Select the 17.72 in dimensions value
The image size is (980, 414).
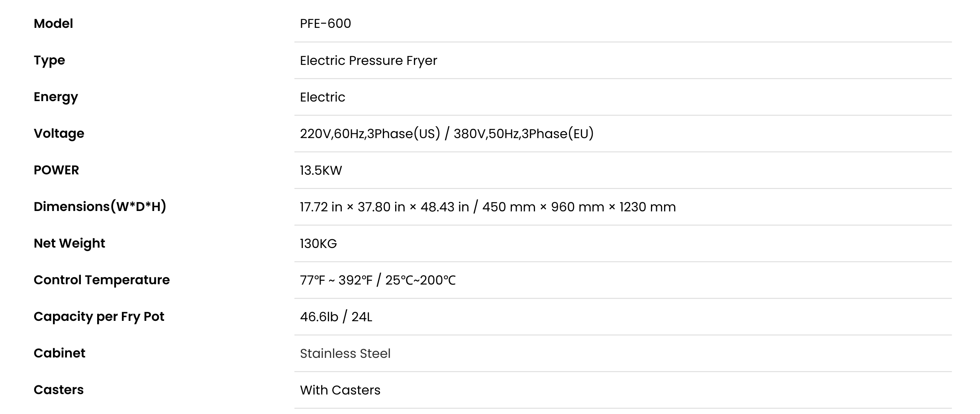click(x=488, y=207)
